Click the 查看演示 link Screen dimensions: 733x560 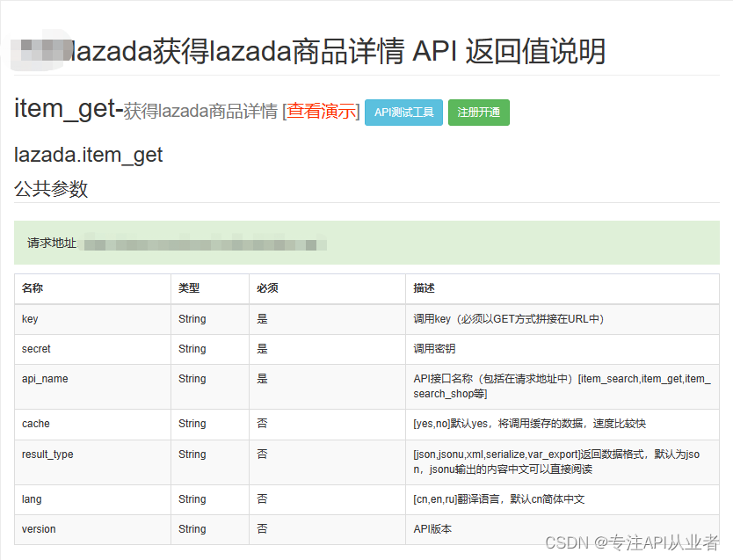point(321,112)
